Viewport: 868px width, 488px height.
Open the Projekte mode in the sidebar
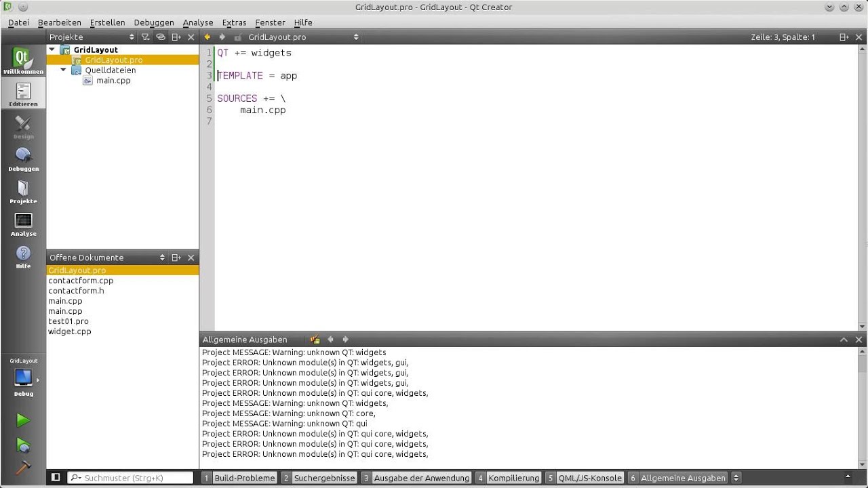(23, 192)
